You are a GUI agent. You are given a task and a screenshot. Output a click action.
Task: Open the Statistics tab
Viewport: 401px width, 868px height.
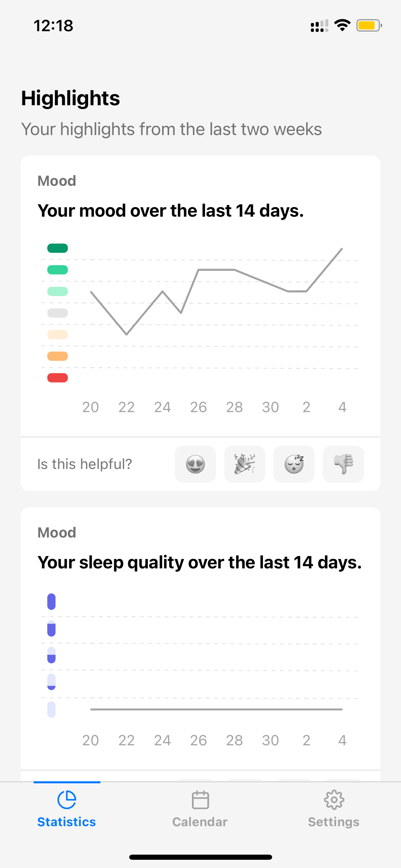[67, 809]
